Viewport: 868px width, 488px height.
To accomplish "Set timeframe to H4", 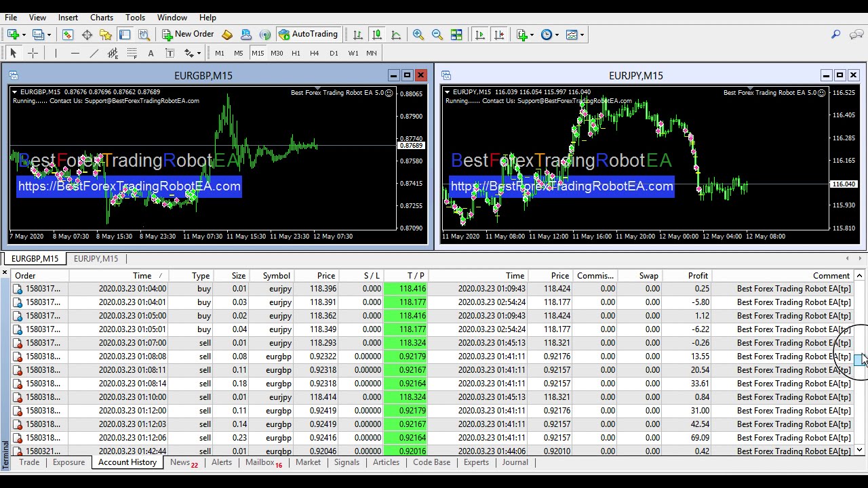I will pos(315,53).
